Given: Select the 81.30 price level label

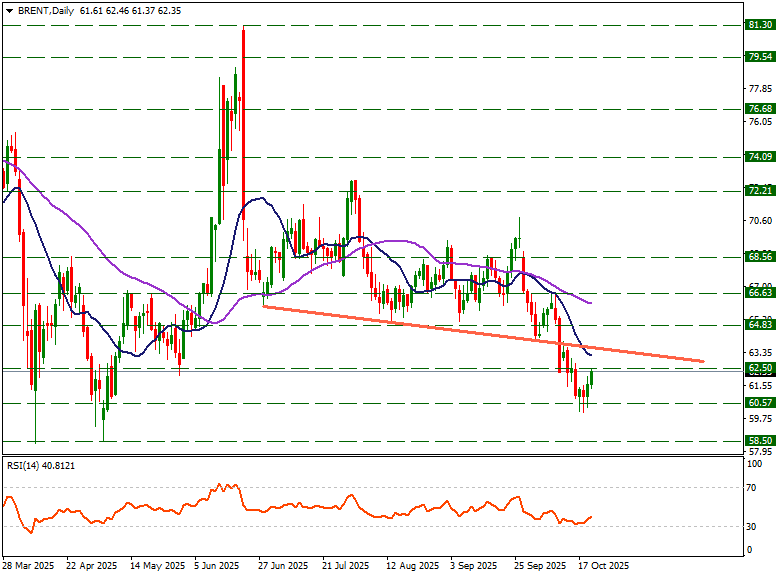Looking at the screenshot, I should pyautogui.click(x=760, y=25).
